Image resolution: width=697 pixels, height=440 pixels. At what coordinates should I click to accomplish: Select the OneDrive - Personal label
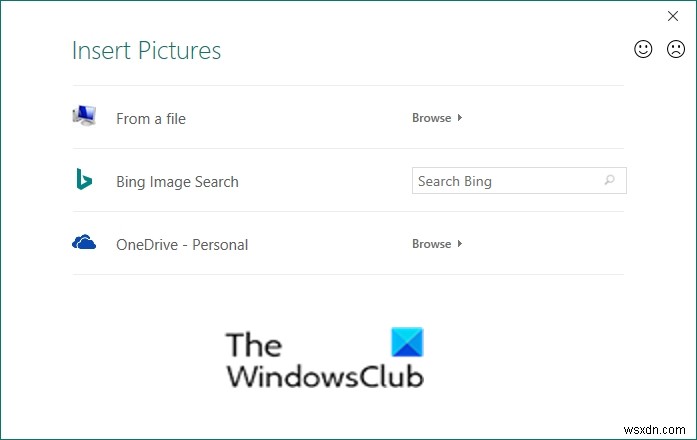click(182, 245)
